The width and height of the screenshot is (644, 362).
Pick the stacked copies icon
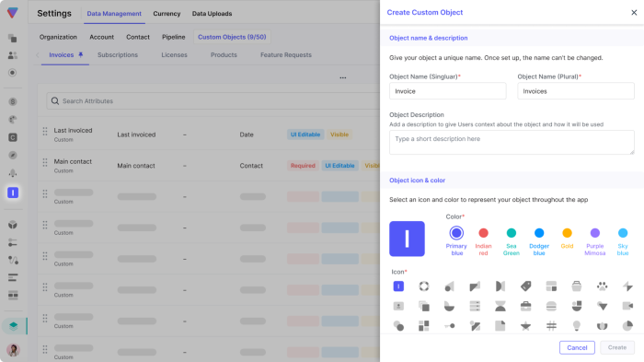[x=424, y=306]
